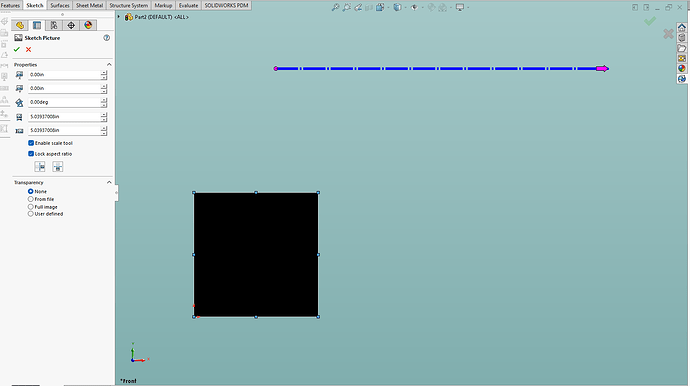The width and height of the screenshot is (690, 386).
Task: Click the Part2 (DEFAULT) breadcrumb
Action: [x=161, y=17]
